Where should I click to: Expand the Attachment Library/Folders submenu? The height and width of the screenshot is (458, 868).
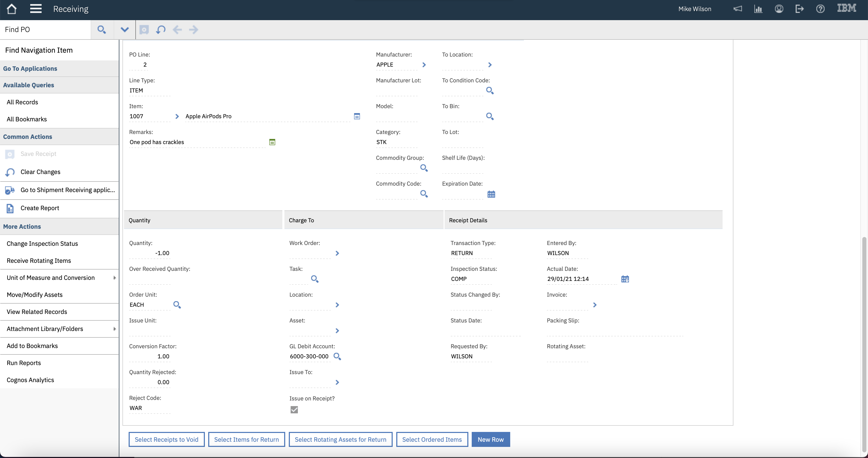pos(114,329)
